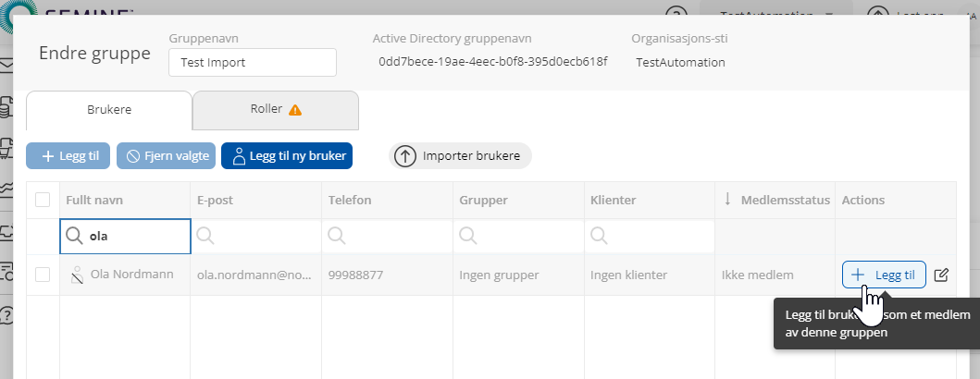This screenshot has height=379, width=980.
Task: Switch to the Roller tab
Action: 275,110
